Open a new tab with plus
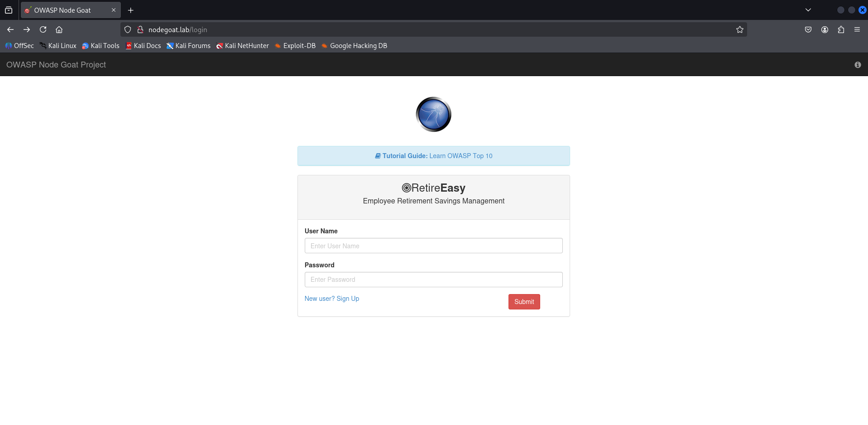 130,10
